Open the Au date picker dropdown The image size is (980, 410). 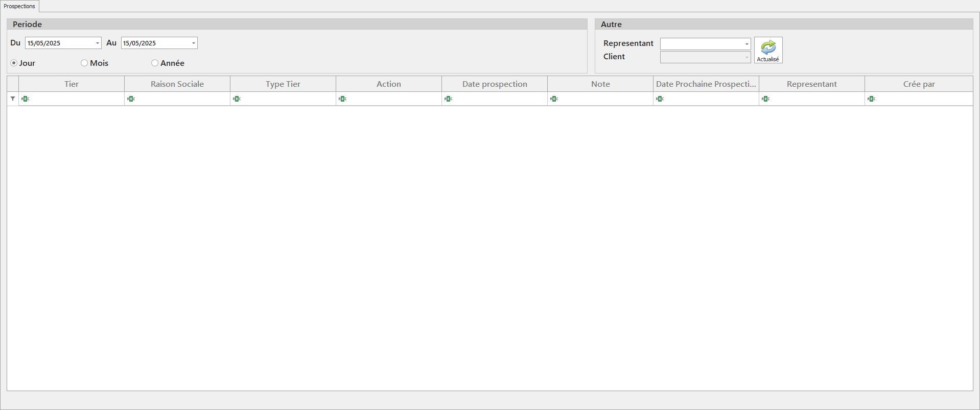(x=193, y=43)
